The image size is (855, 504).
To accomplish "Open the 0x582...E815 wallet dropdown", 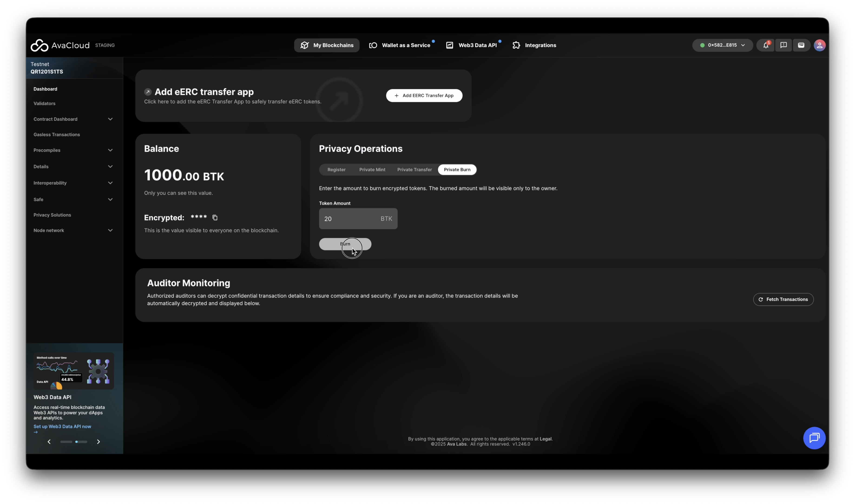I will 723,45.
